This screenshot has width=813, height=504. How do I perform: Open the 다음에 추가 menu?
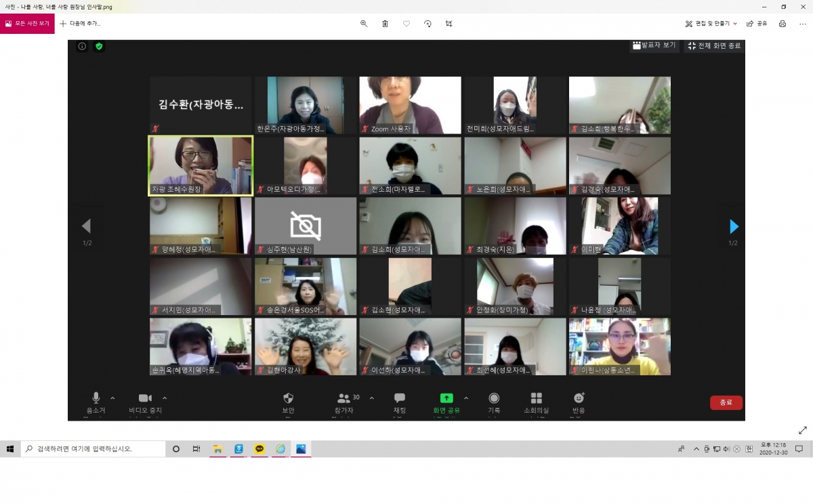[80, 23]
